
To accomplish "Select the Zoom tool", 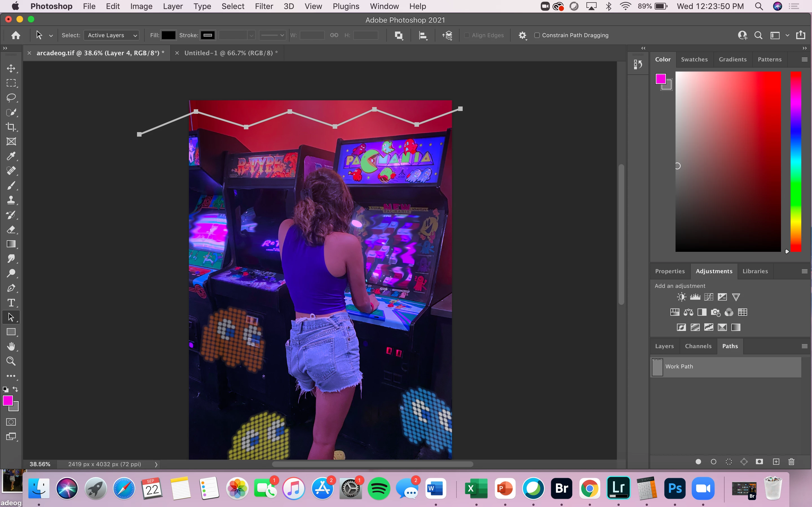I will (x=11, y=361).
